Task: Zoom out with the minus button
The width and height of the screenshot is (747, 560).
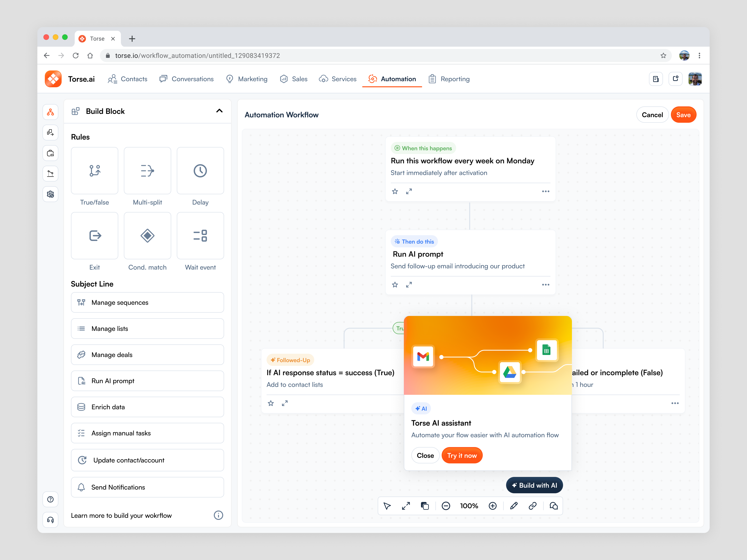Action: 446,506
